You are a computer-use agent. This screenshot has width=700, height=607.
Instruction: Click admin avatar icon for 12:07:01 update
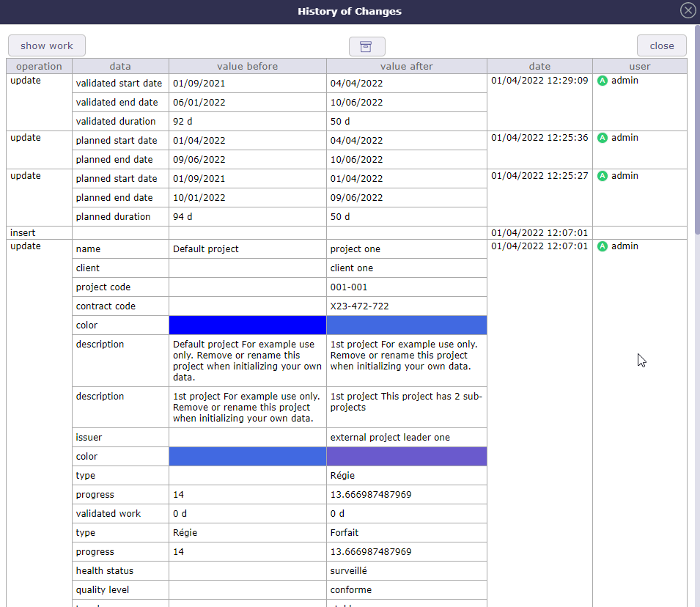[603, 246]
